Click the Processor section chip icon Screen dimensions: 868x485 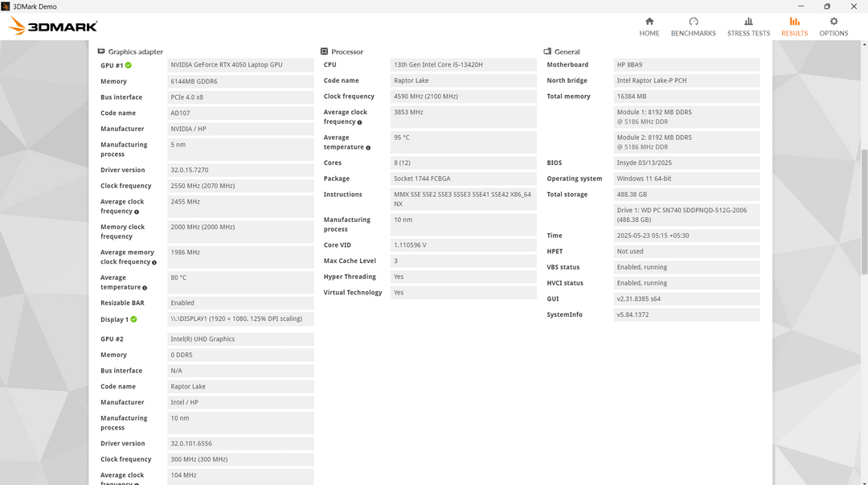[x=325, y=51]
